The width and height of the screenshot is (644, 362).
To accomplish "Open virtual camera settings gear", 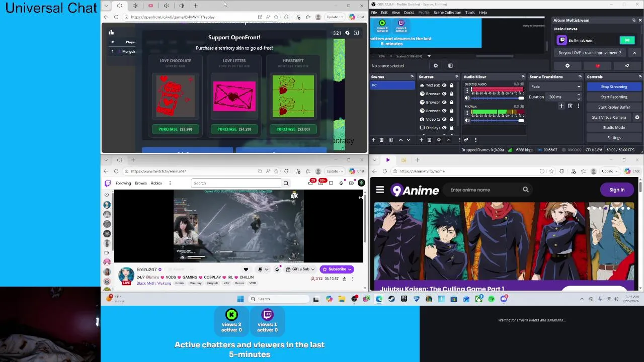I will (x=637, y=117).
